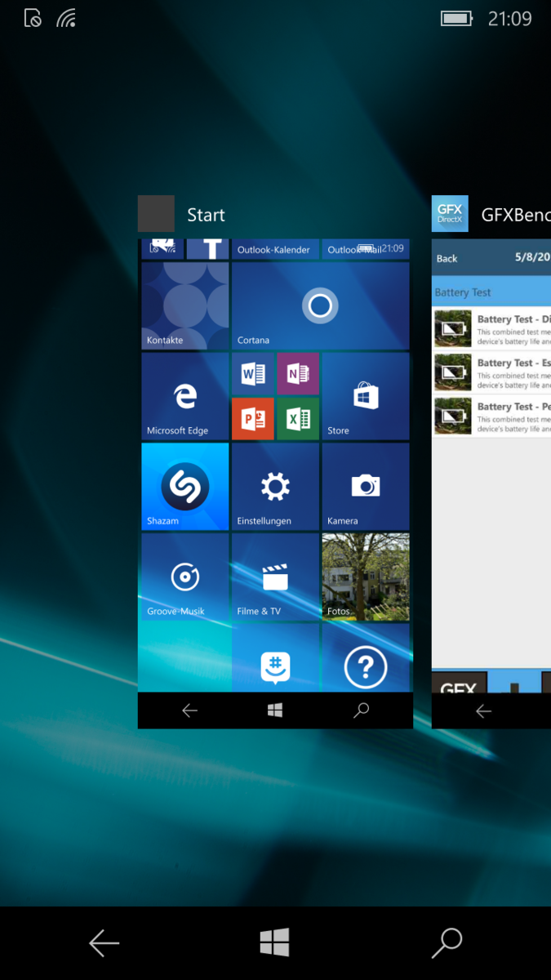The width and height of the screenshot is (551, 980).
Task: Open OneNote from the Office tile group
Action: pos(298,374)
